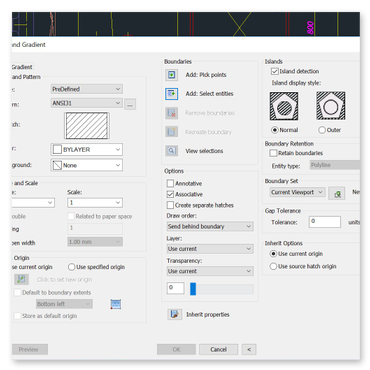Click the origin position preview icon
This screenshot has height=370, width=370.
(116, 304)
